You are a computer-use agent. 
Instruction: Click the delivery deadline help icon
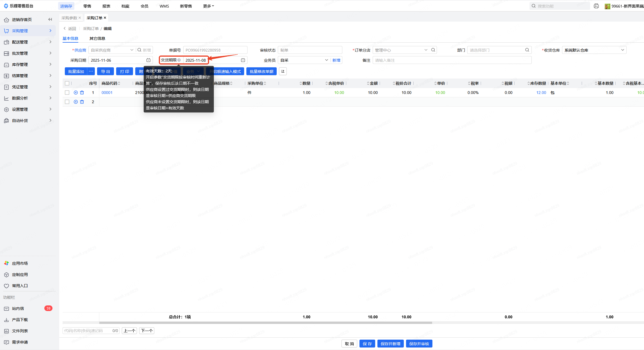pyautogui.click(x=179, y=60)
